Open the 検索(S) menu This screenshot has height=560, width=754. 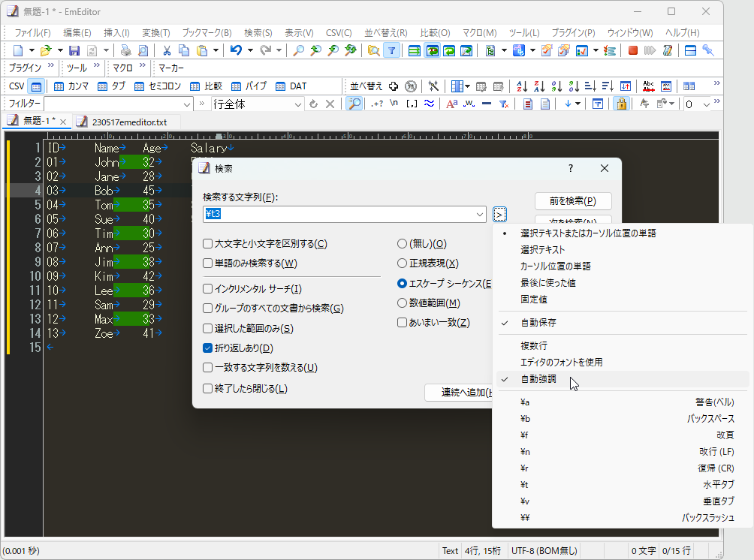(x=258, y=33)
